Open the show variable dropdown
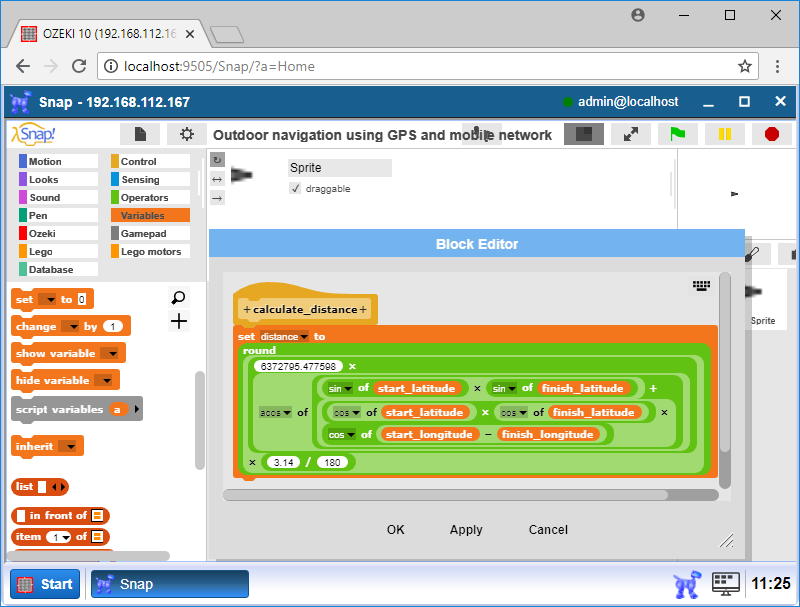Viewport: 800px width, 607px height. point(110,353)
